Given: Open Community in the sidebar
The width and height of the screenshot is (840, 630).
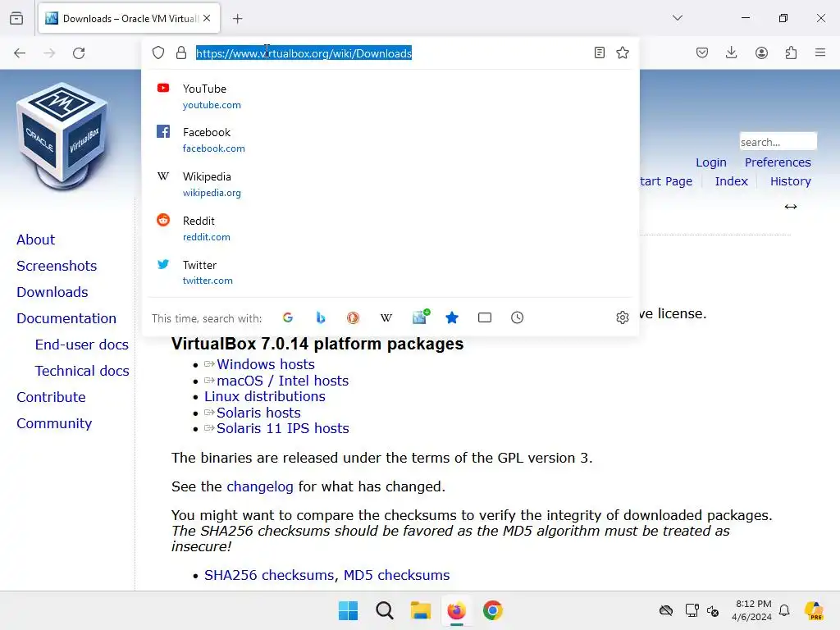Looking at the screenshot, I should (x=54, y=423).
